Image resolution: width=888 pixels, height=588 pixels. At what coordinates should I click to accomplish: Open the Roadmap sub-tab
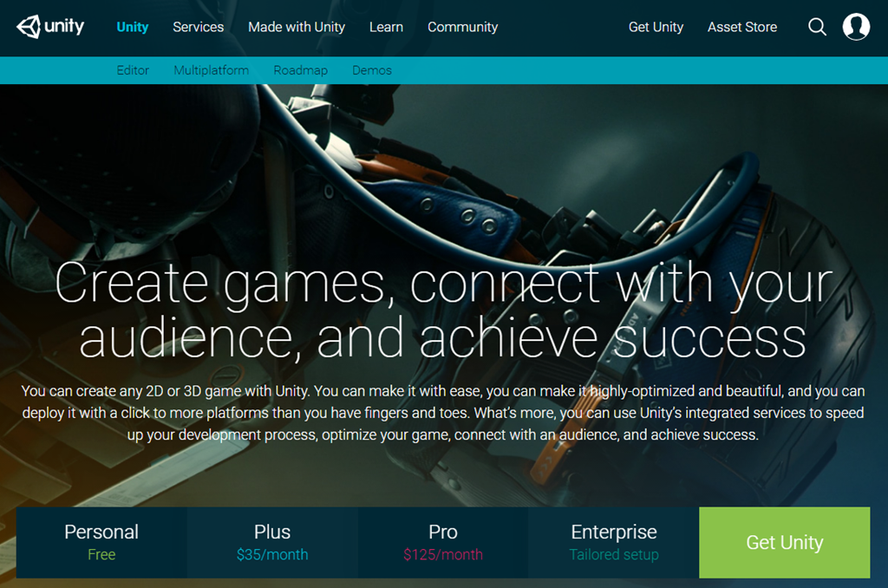[301, 70]
